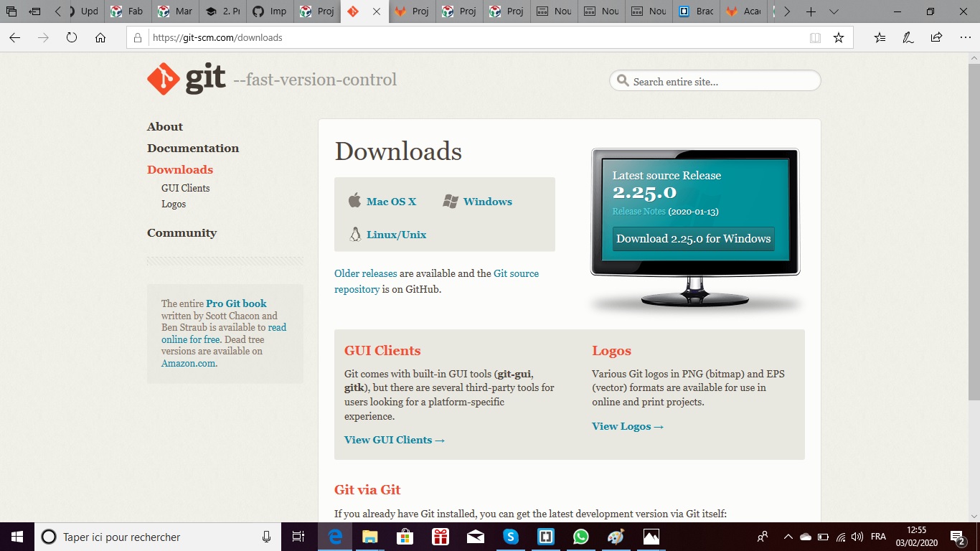Open the Pro Git book link
The width and height of the screenshot is (980, 551).
tap(236, 303)
